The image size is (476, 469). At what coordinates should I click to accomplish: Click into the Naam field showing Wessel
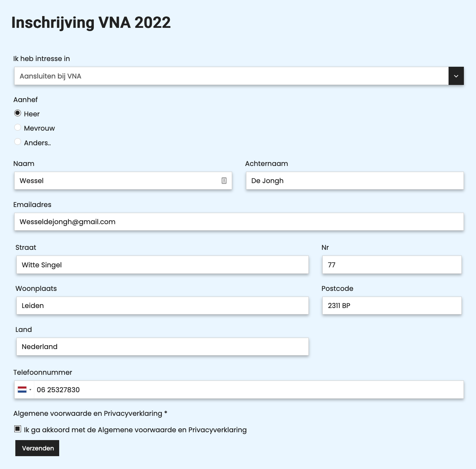107,181
